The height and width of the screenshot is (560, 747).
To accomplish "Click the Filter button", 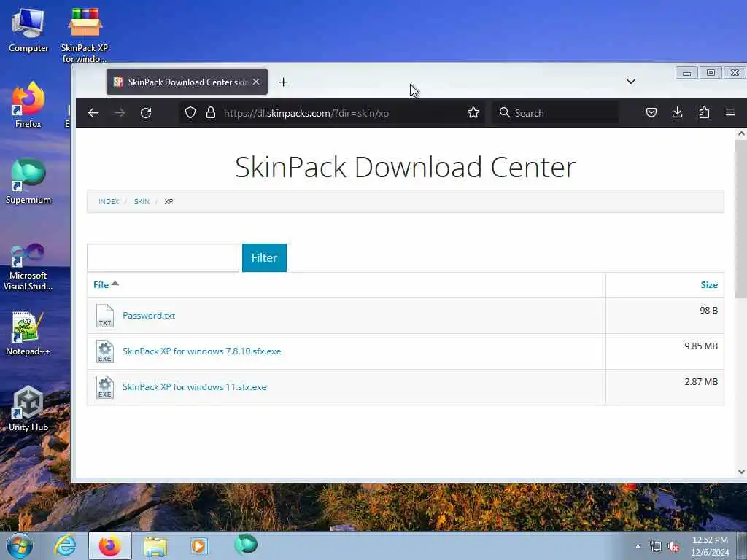I will click(x=264, y=257).
